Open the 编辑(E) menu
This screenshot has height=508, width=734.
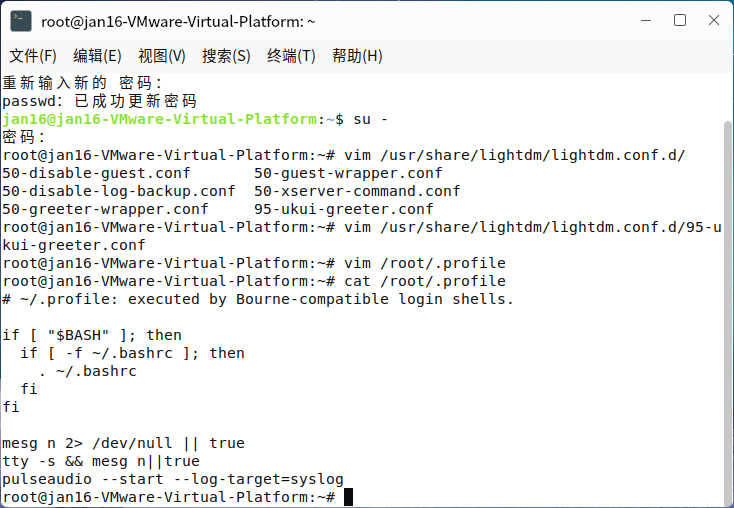tap(97, 56)
